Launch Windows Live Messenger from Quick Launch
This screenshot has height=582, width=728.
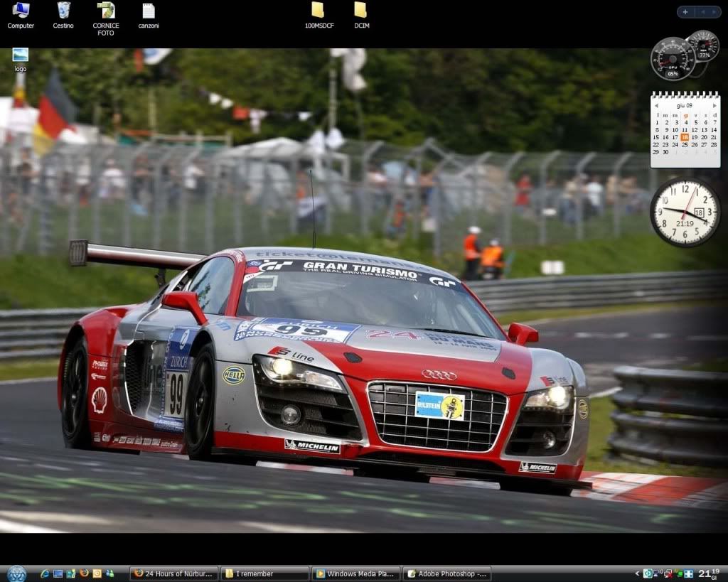[110, 573]
